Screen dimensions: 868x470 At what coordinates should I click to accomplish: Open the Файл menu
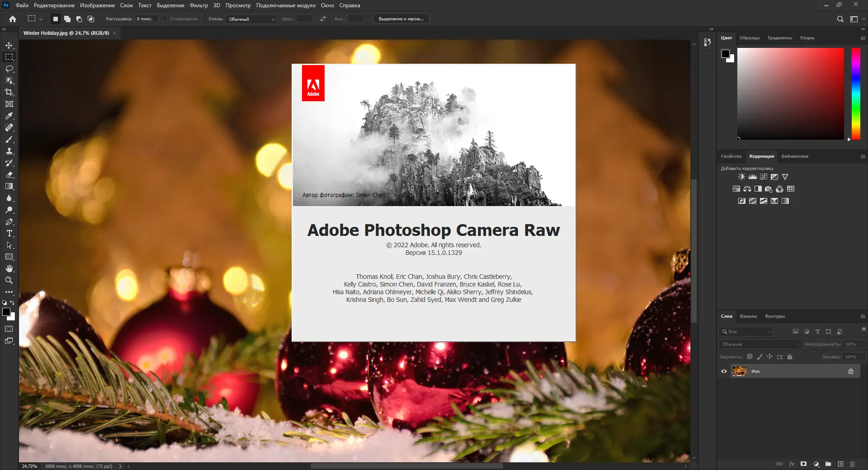[22, 5]
